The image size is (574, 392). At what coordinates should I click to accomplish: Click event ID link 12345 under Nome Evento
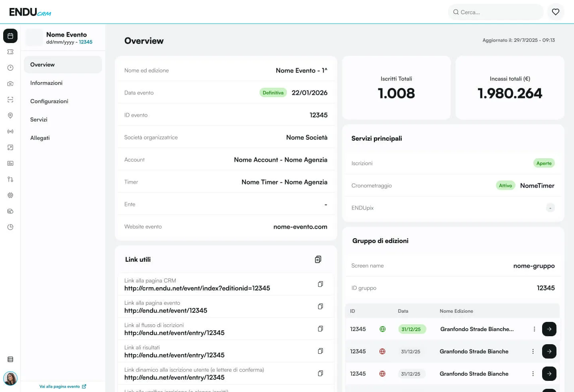[86, 42]
